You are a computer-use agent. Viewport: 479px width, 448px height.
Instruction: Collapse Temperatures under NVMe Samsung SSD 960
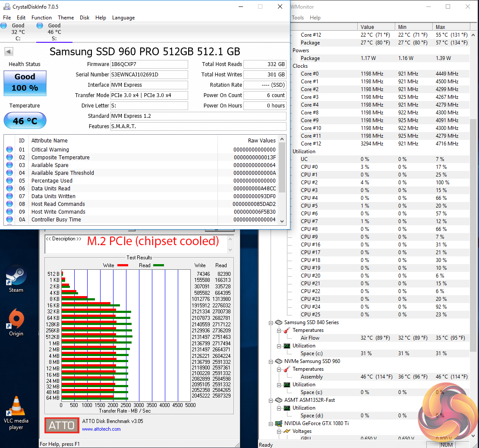pyautogui.click(x=279, y=369)
